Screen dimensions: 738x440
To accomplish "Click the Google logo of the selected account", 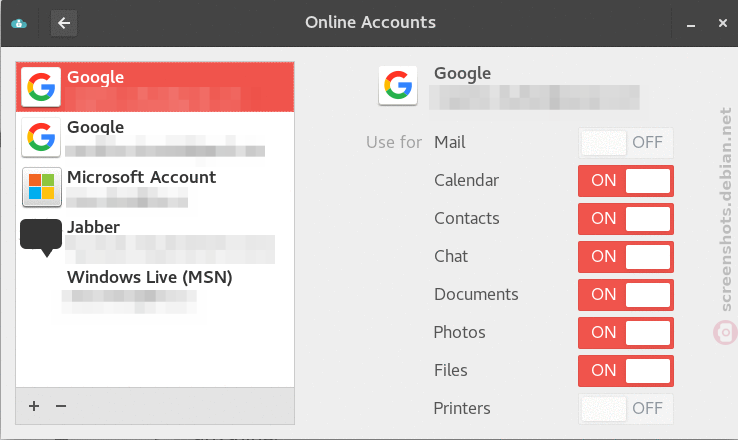I will (41, 87).
